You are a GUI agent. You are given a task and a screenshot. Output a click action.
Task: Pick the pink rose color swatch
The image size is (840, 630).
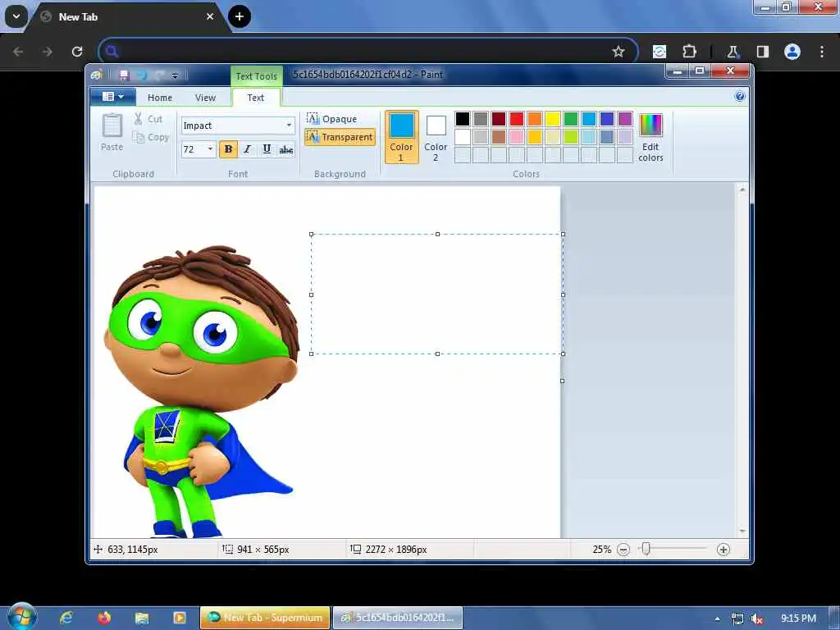click(517, 137)
